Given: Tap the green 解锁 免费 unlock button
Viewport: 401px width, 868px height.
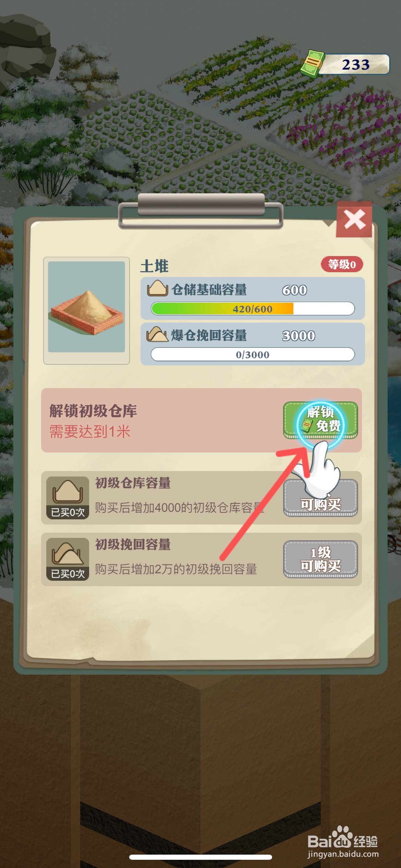Looking at the screenshot, I should [320, 420].
